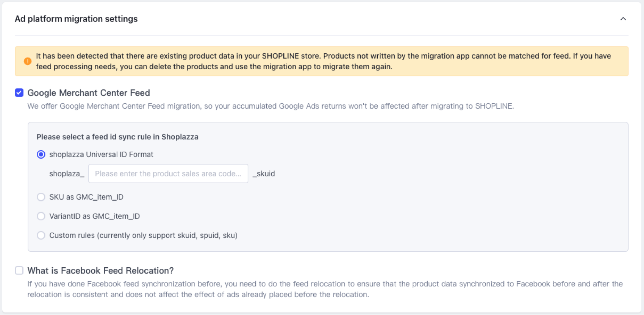Click the _skuid suffix text
This screenshot has height=315, width=644.
(x=264, y=174)
